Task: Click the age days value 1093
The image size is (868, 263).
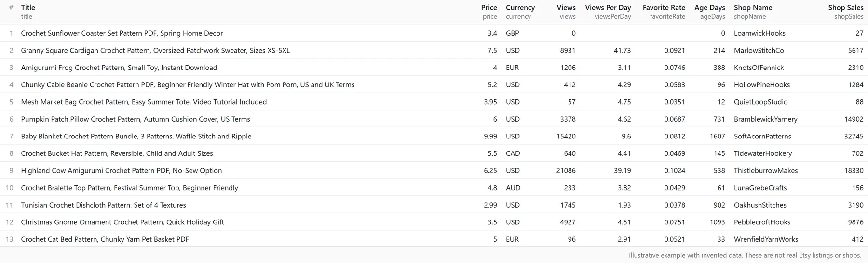Action: (x=718, y=222)
